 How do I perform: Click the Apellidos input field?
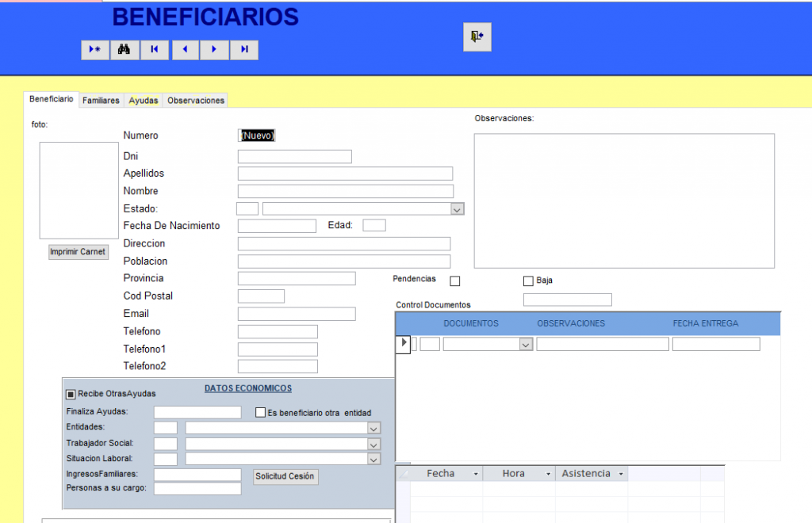345,174
